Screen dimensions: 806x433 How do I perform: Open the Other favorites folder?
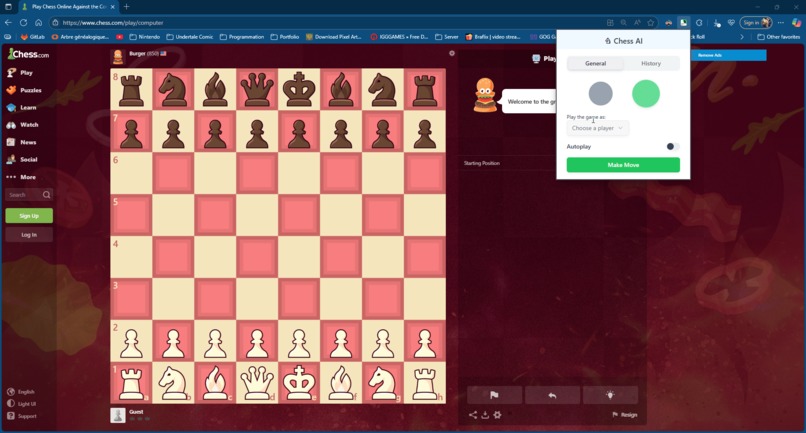(778, 37)
